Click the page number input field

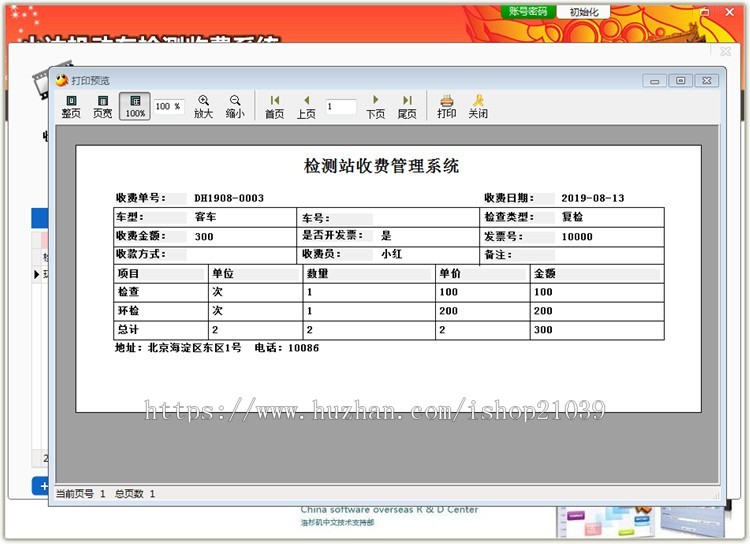click(341, 106)
